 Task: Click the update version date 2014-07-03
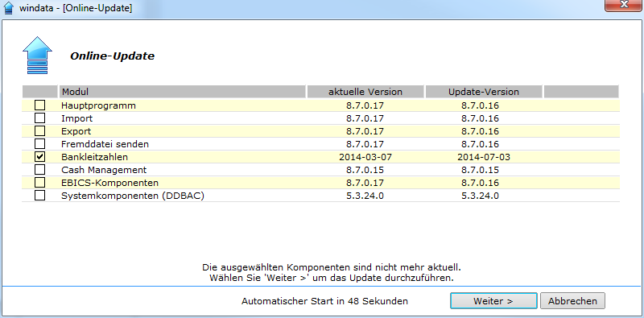(x=484, y=157)
